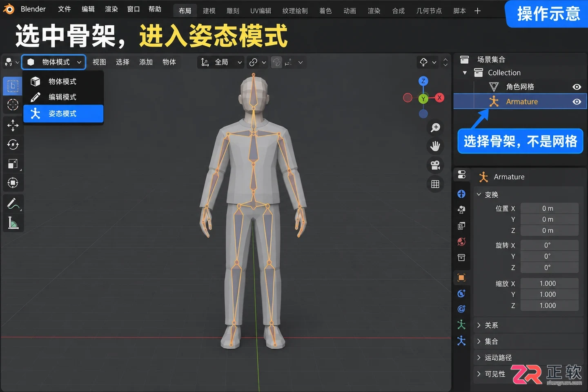Activate the 3D cursor tool
This screenshot has height=392, width=588.
click(x=13, y=105)
